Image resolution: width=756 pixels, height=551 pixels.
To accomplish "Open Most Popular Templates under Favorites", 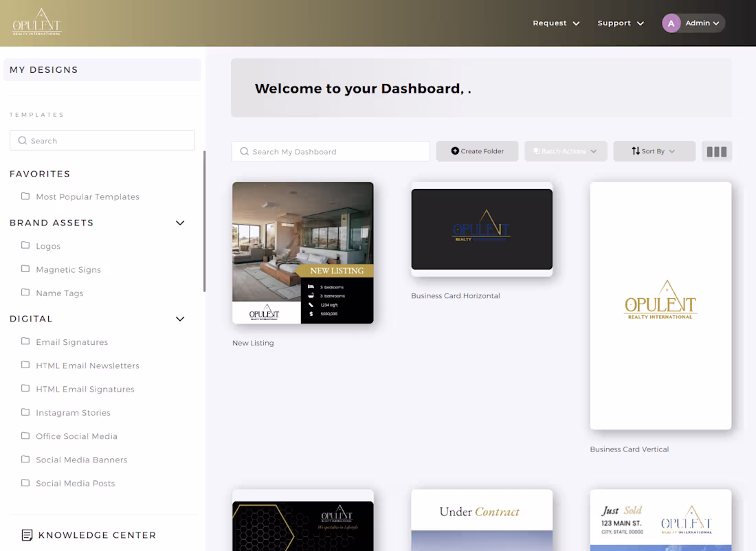I will tap(87, 196).
